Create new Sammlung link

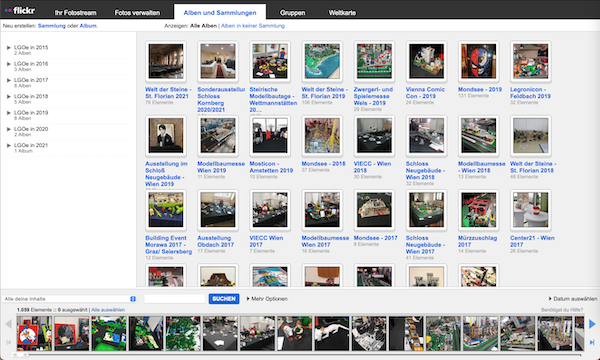click(52, 26)
